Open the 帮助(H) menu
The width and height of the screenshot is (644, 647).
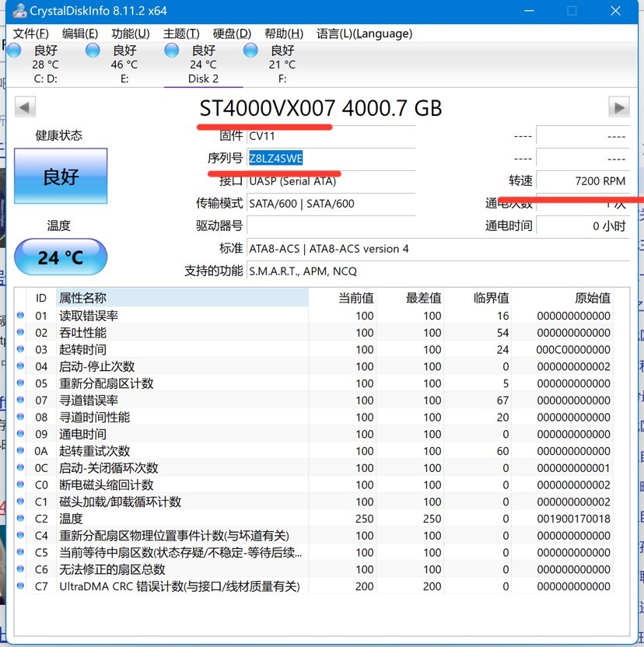pyautogui.click(x=284, y=33)
